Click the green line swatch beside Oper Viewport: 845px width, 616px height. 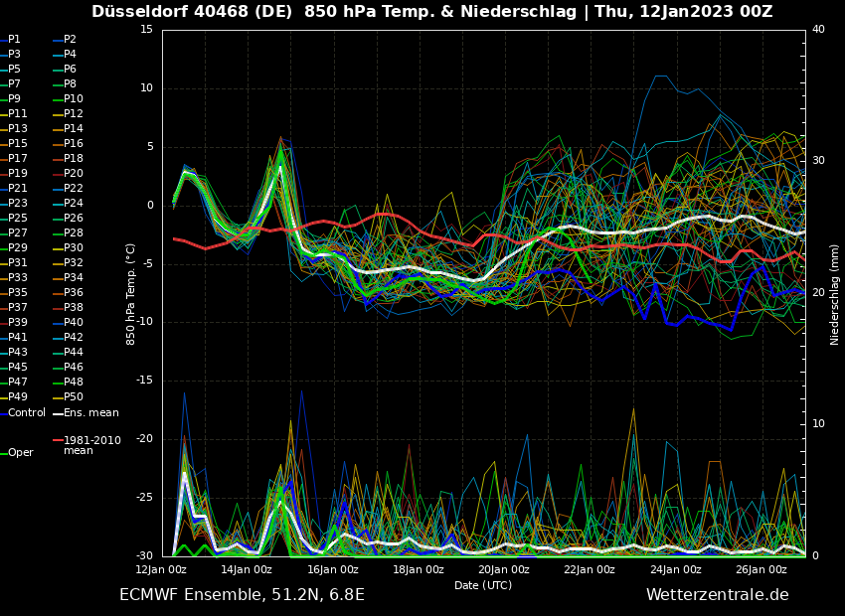(4, 453)
